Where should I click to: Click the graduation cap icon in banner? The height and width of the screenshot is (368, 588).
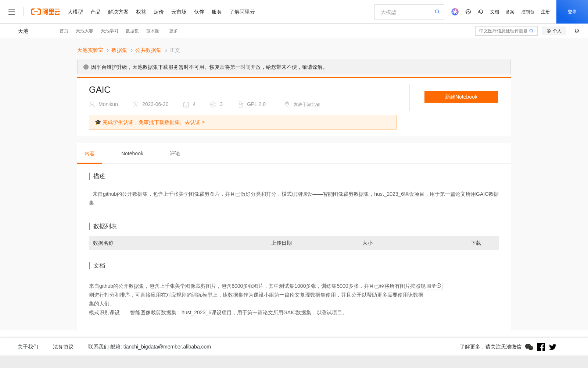(x=98, y=122)
